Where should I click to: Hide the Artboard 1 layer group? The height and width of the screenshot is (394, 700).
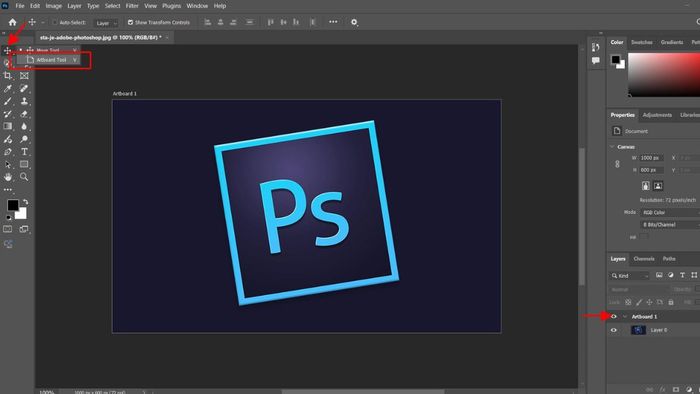[614, 316]
